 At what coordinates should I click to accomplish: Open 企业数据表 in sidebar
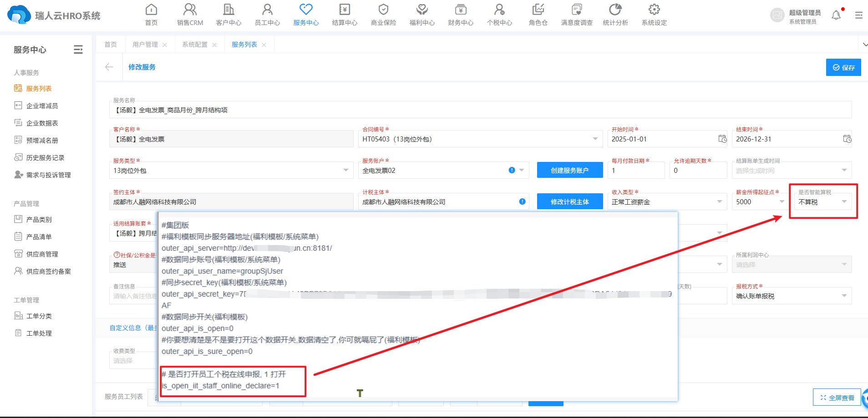(x=42, y=123)
